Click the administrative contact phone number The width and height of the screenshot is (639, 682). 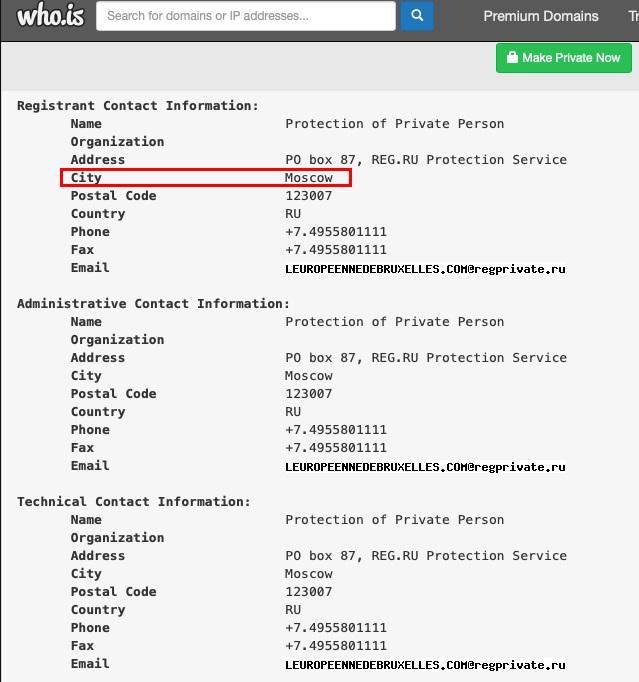335,430
